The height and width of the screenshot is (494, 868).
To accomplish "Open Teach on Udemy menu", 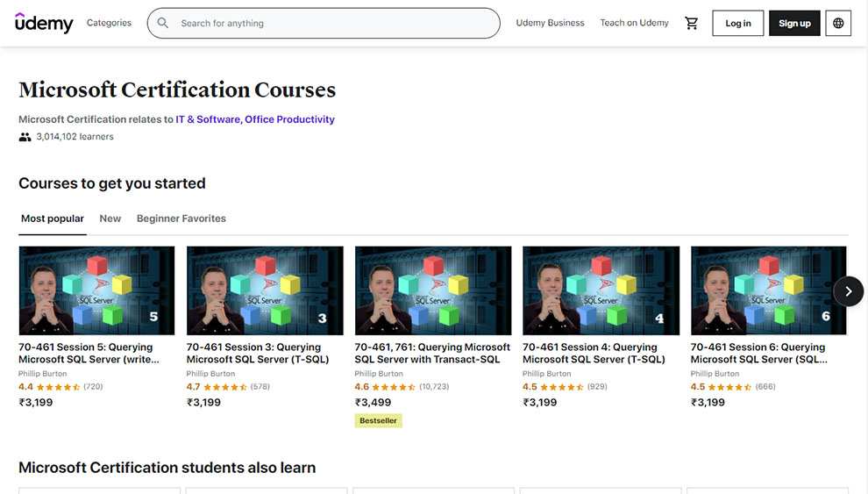I will coord(634,23).
